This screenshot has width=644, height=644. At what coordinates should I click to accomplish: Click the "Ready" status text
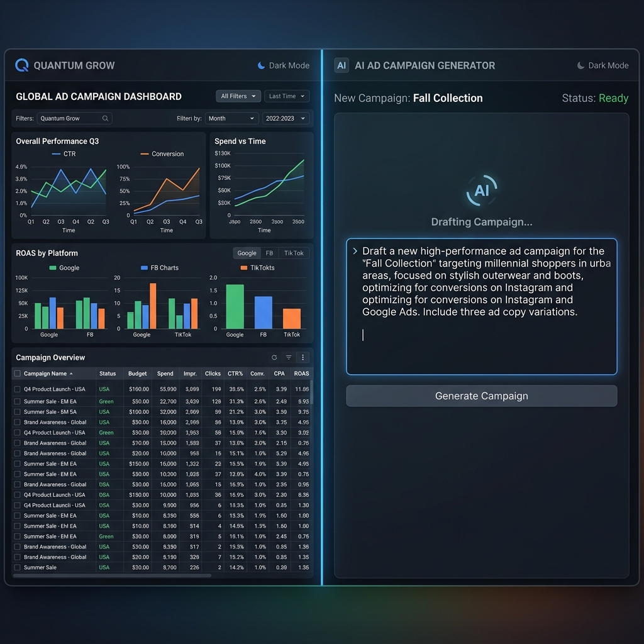(x=614, y=98)
